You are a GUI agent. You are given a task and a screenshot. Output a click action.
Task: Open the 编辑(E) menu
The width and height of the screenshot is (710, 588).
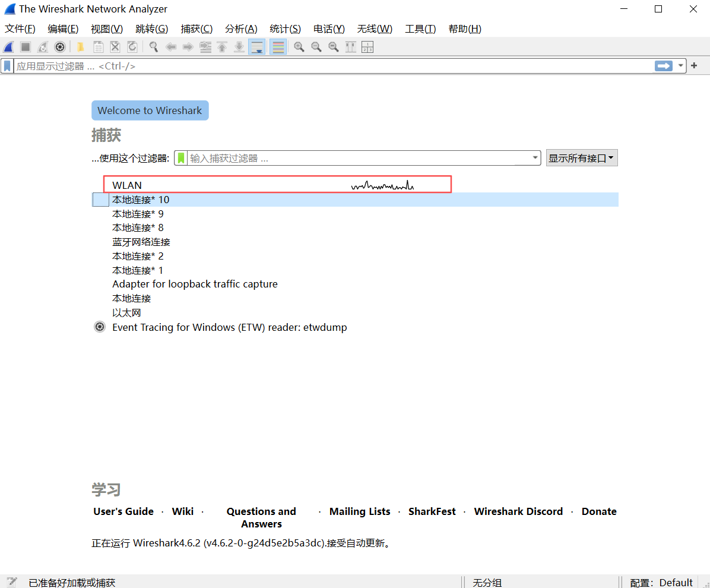[x=63, y=29]
